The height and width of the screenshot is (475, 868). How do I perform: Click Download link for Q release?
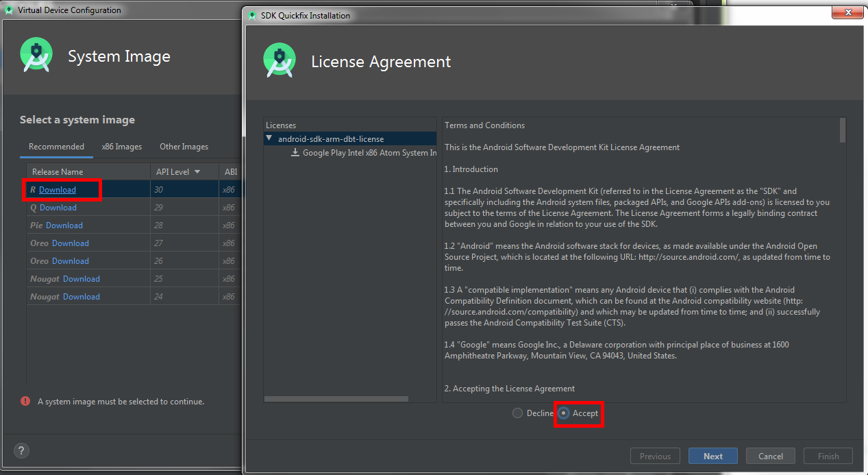point(58,207)
